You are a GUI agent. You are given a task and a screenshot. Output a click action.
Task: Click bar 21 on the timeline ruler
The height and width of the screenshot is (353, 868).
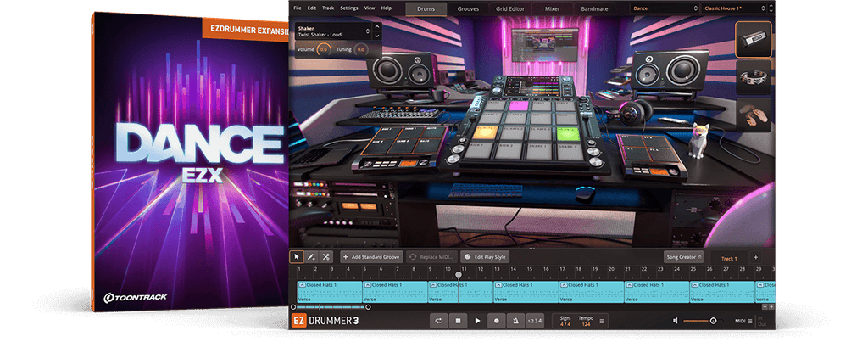pos(628,269)
